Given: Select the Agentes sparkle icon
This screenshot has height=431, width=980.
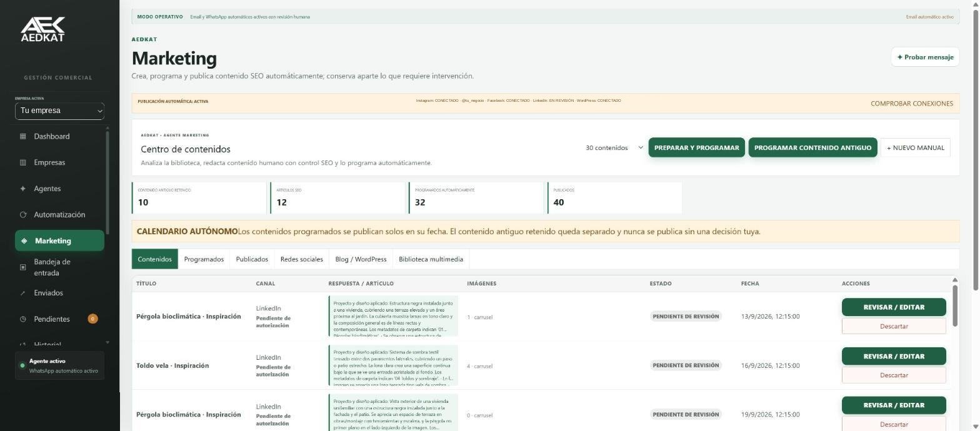Looking at the screenshot, I should [23, 189].
